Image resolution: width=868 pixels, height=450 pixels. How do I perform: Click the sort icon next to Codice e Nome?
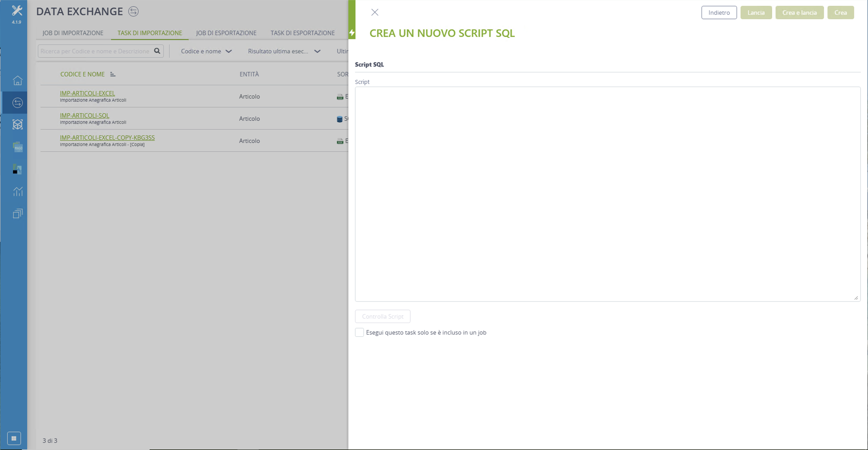point(112,74)
